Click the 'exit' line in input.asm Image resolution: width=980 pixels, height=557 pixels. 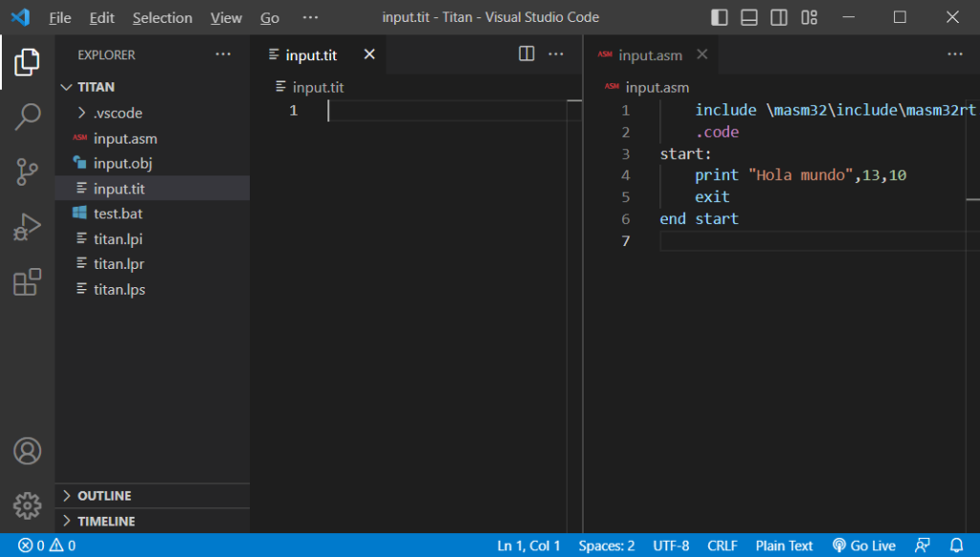tap(712, 197)
